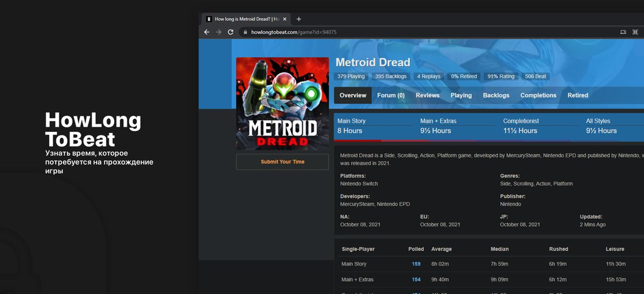This screenshot has height=294, width=644.
Task: Click the 6h 12m rushed time
Action: pos(559,280)
